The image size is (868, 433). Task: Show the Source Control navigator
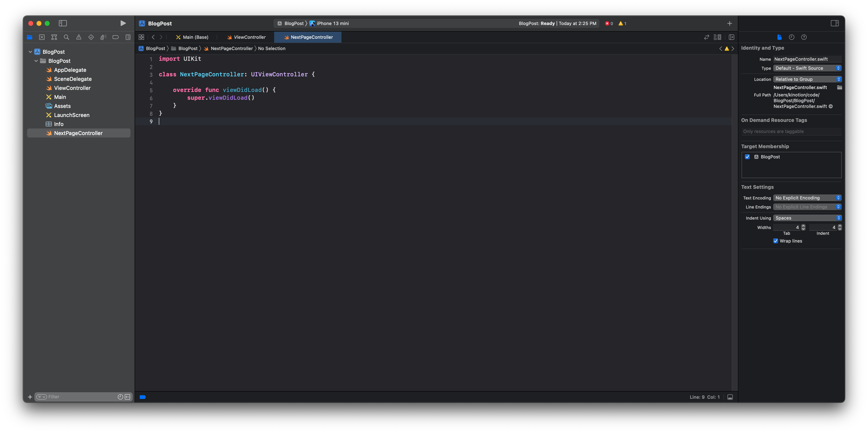[x=42, y=37]
